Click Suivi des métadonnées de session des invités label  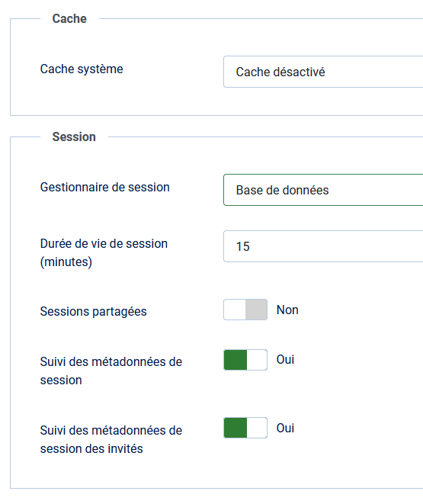click(111, 439)
